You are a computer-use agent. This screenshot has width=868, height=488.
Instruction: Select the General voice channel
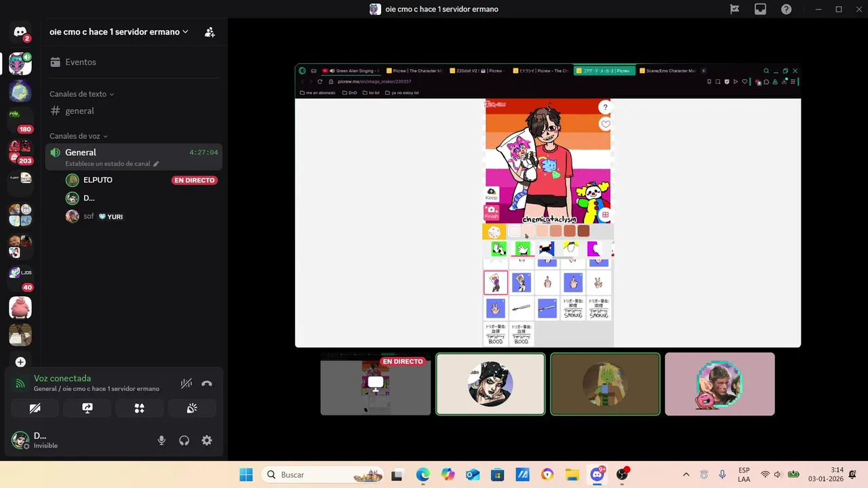134,157
